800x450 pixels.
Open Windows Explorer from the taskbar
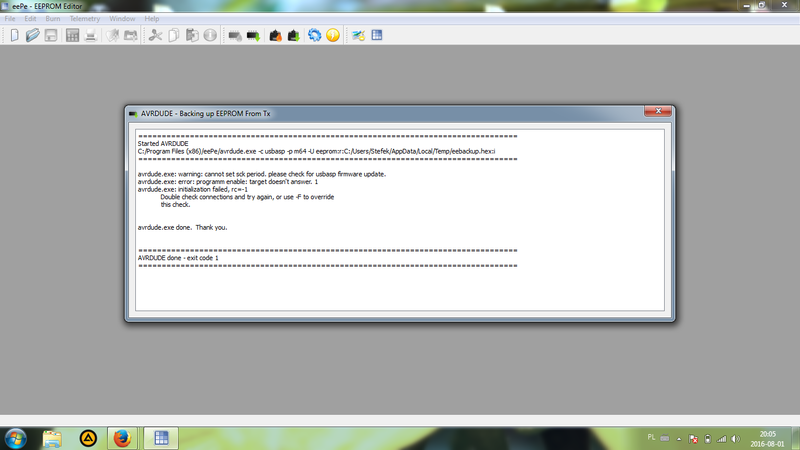52,439
